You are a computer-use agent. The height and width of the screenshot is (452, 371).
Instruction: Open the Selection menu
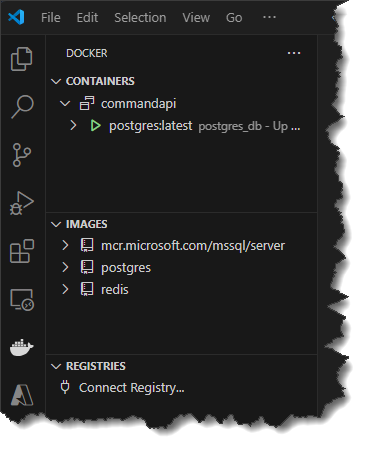140,18
